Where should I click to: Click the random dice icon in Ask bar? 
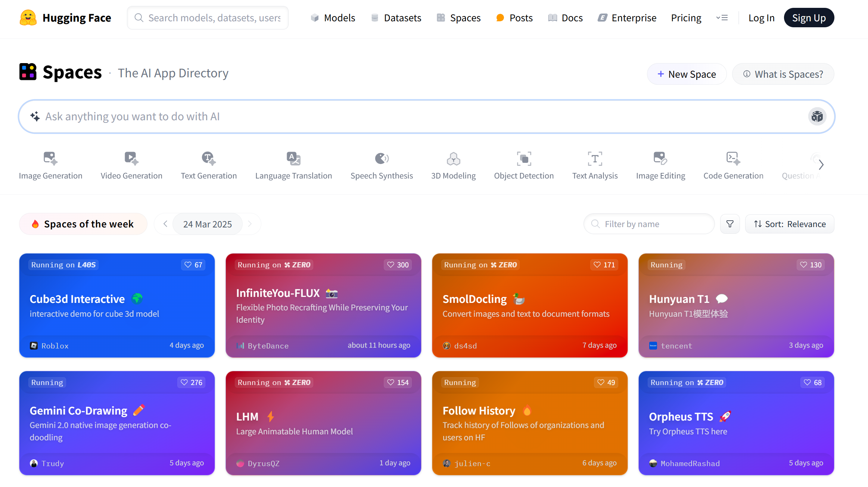[x=817, y=117]
